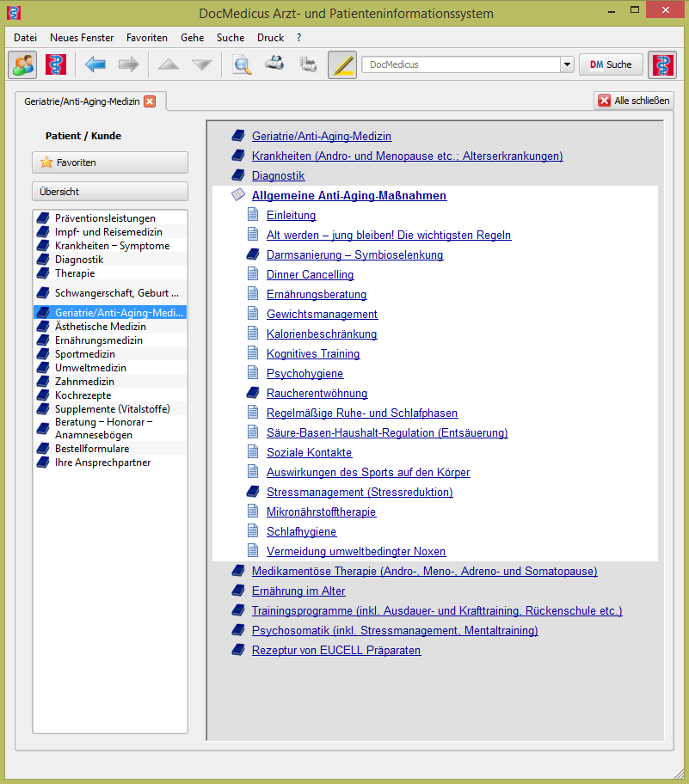Click the book icon before Diagnostik in content pane
Screen dimensions: 689x784
(x=238, y=175)
